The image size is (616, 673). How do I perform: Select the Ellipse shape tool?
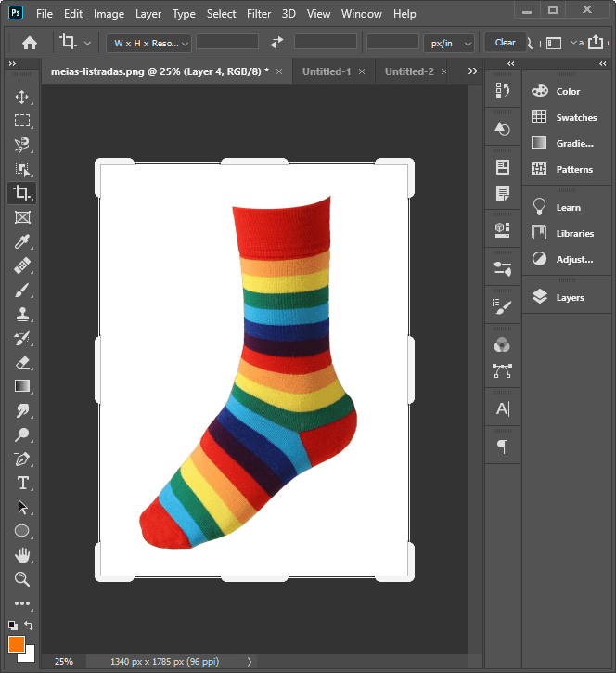click(x=22, y=531)
